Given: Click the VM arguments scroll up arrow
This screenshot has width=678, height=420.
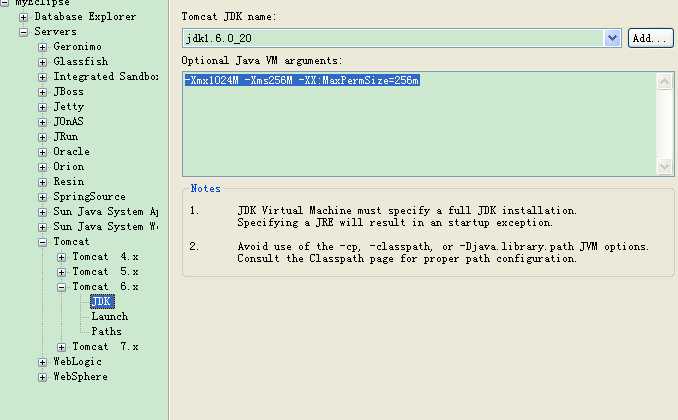Looking at the screenshot, I should [x=665, y=81].
